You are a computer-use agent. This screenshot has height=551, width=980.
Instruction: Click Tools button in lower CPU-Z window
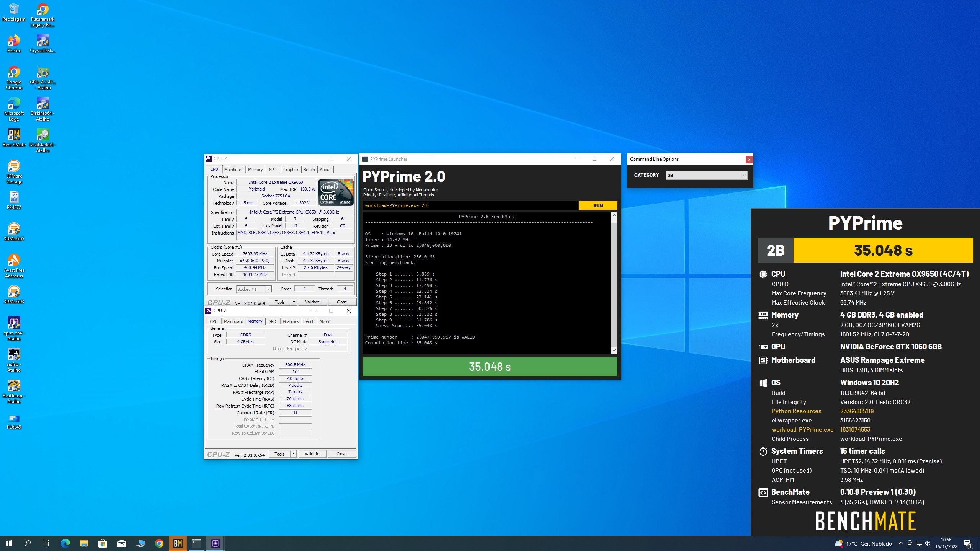(279, 454)
